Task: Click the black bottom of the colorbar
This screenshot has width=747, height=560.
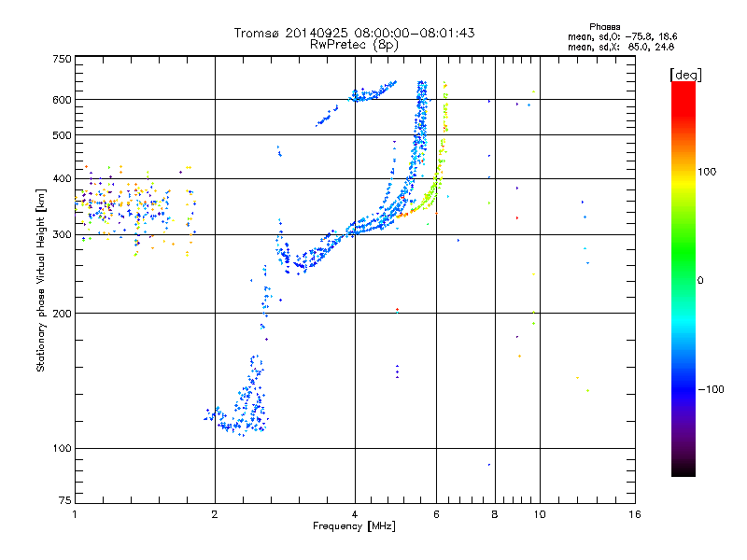Action: [684, 469]
